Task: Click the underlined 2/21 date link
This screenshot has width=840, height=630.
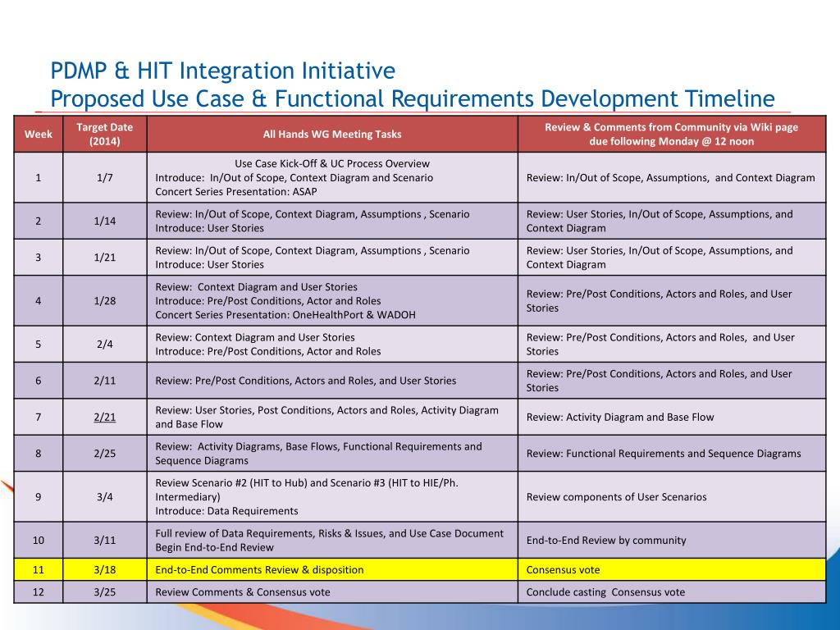Action: click(106, 417)
